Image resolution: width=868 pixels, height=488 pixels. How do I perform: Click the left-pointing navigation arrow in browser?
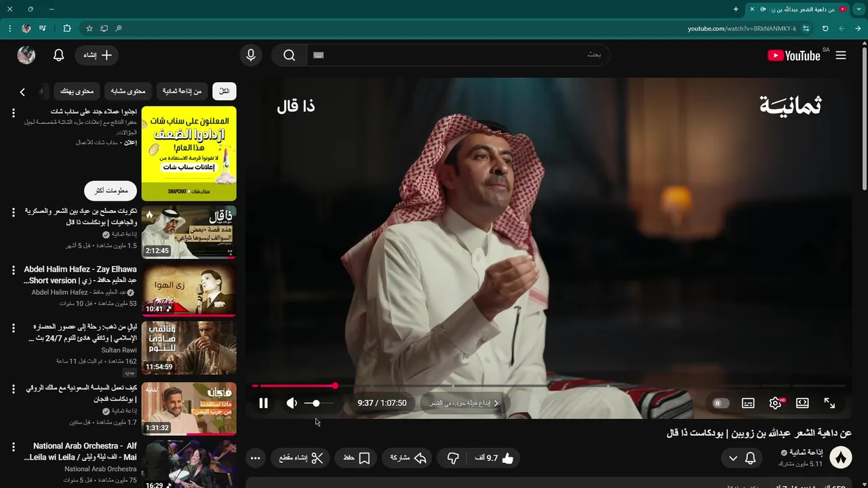842,28
